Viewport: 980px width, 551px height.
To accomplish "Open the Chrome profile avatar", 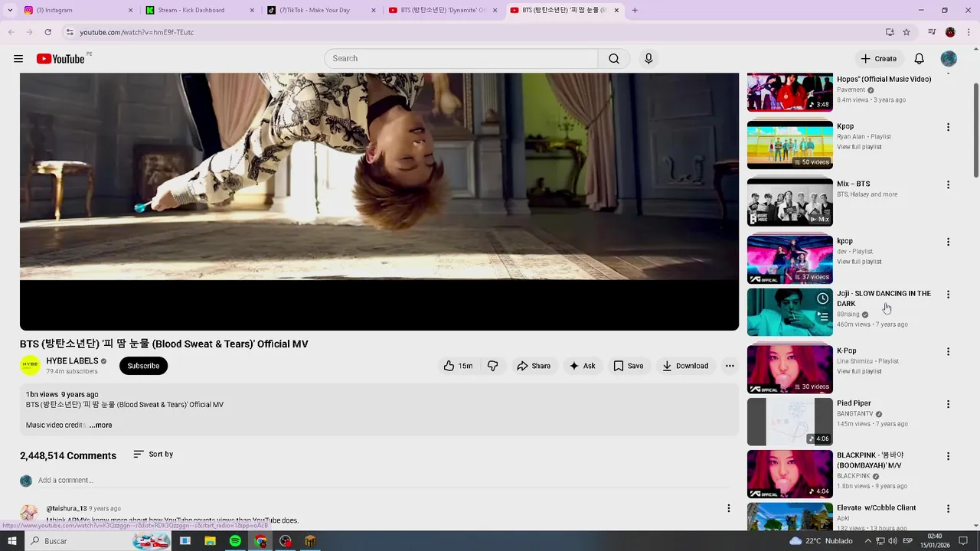I will (x=950, y=32).
